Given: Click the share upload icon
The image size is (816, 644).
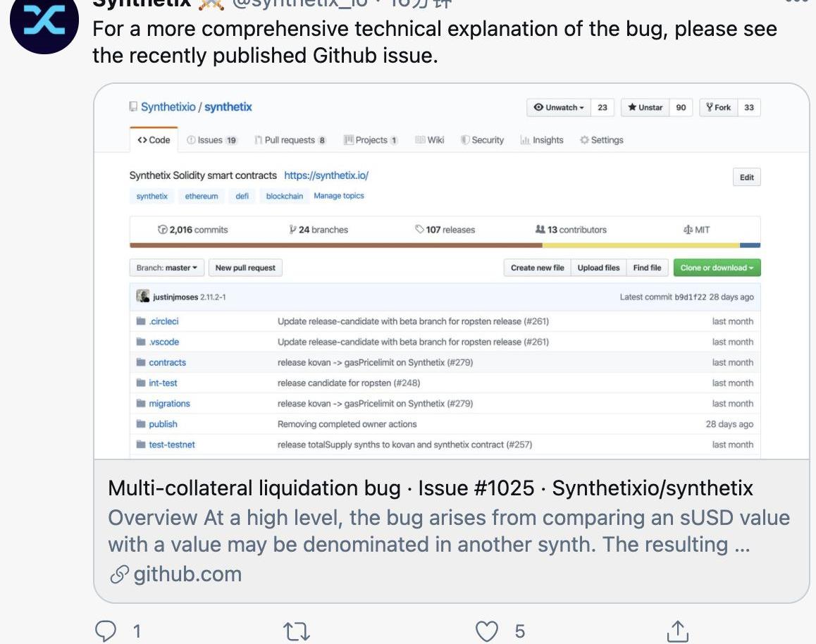Looking at the screenshot, I should point(677,630).
